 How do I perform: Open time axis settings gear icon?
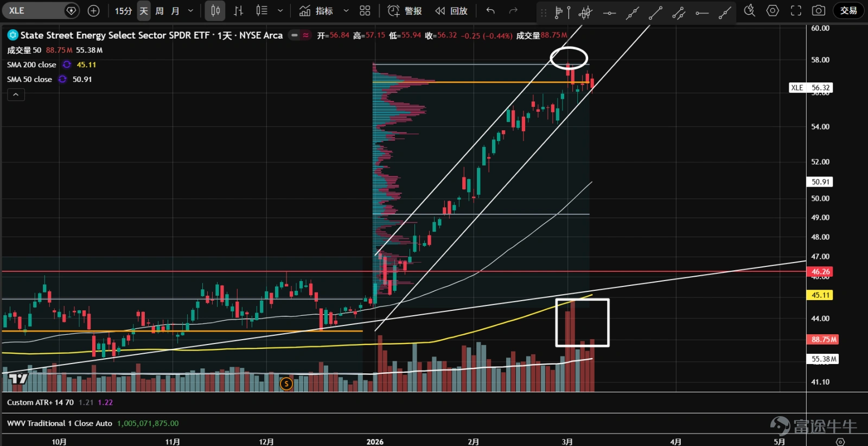[x=840, y=442]
